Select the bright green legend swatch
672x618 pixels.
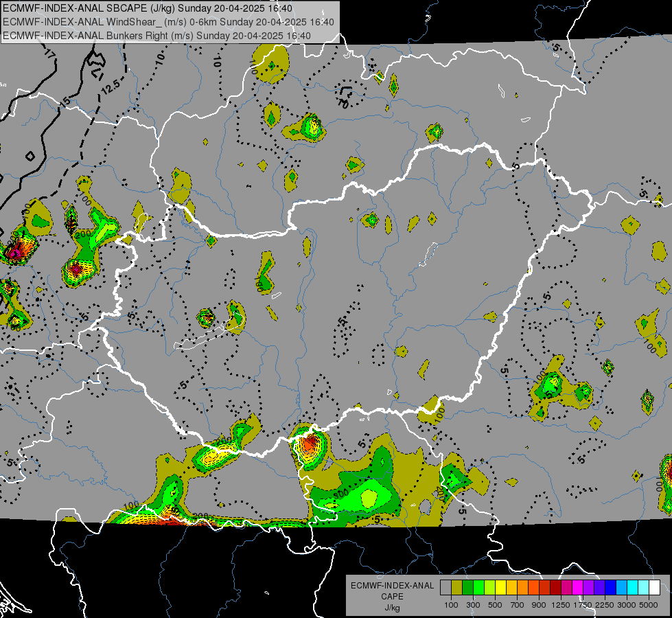478,588
